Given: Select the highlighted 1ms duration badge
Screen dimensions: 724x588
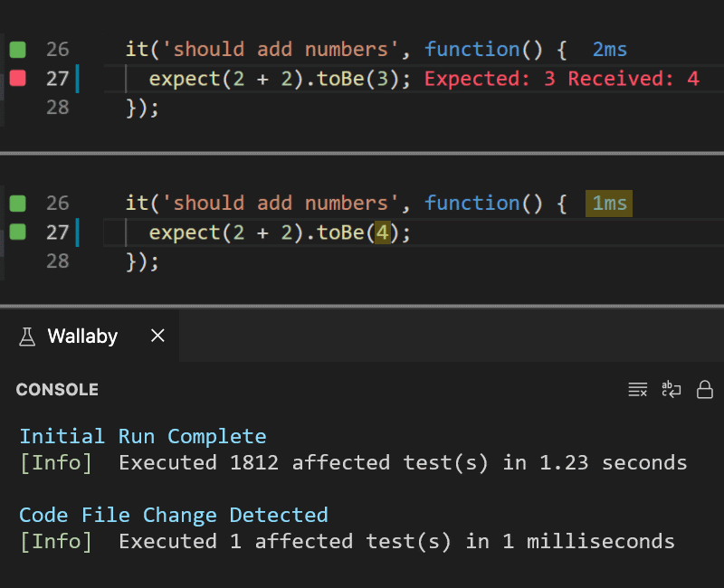Looking at the screenshot, I should pyautogui.click(x=608, y=203).
